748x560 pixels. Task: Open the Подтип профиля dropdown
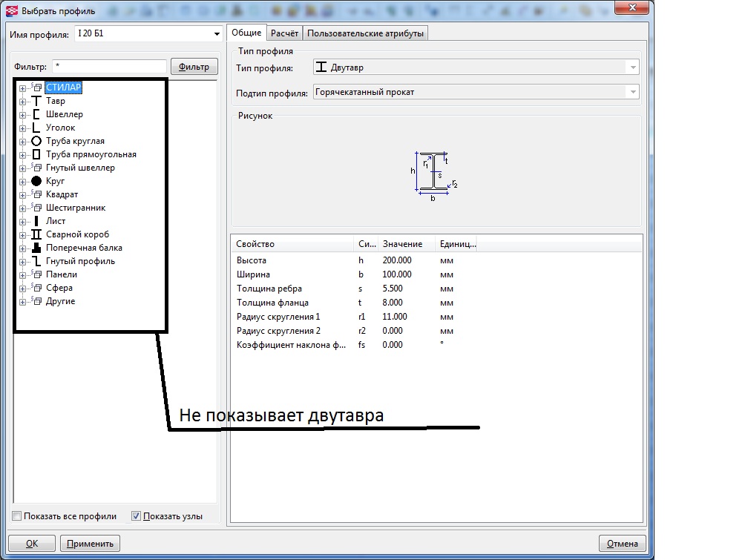(632, 92)
